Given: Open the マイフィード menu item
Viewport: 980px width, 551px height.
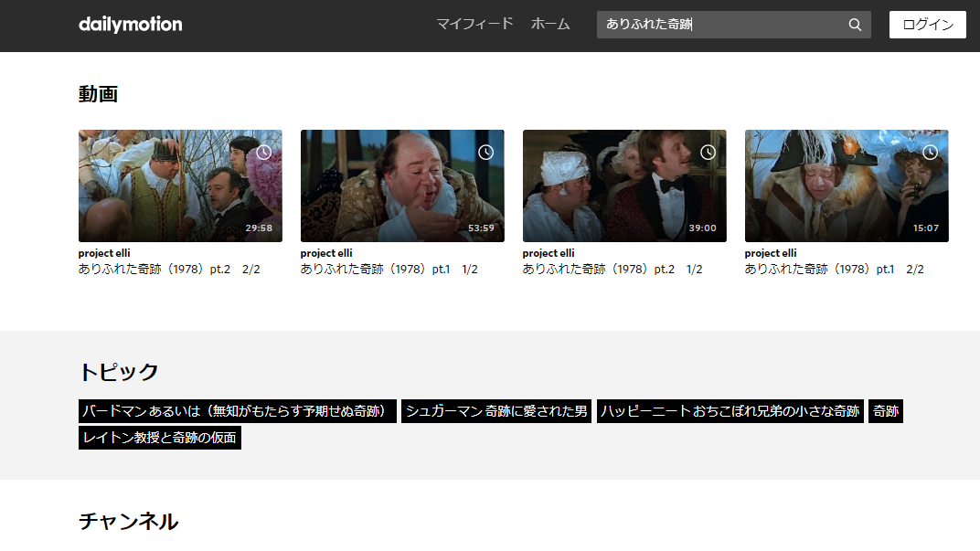Looking at the screenshot, I should tap(474, 24).
